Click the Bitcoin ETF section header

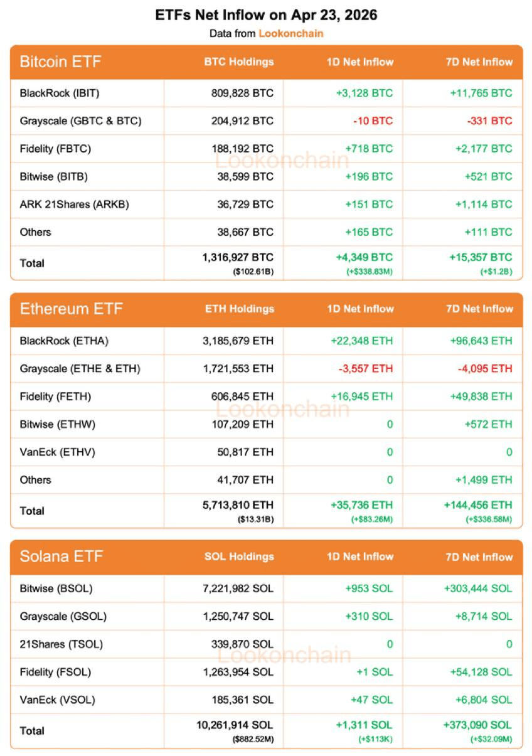60,62
